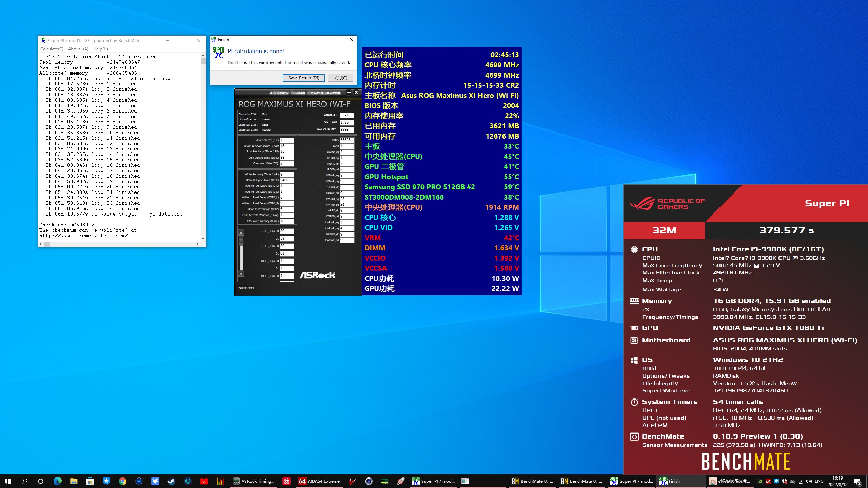This screenshot has height=488, width=868.
Task: Minimize the ASRock Timing Configurator window
Action: tap(349, 92)
